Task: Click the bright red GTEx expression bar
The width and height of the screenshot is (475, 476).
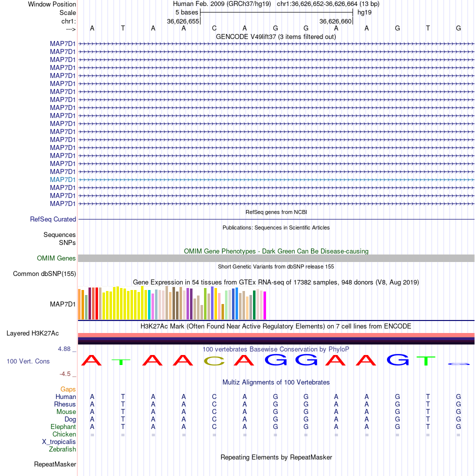Action: (x=97, y=303)
